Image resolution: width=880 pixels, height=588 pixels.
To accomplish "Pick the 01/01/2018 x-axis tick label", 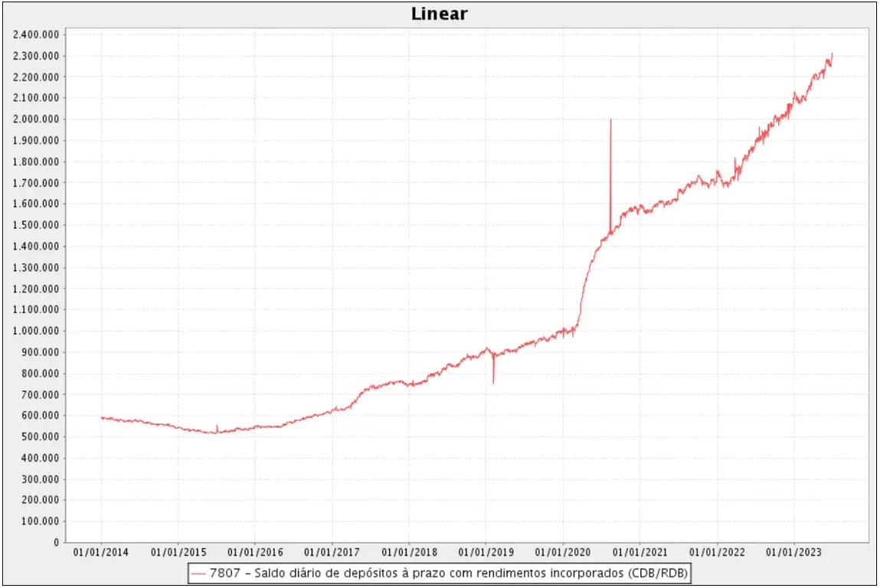I will click(x=408, y=552).
